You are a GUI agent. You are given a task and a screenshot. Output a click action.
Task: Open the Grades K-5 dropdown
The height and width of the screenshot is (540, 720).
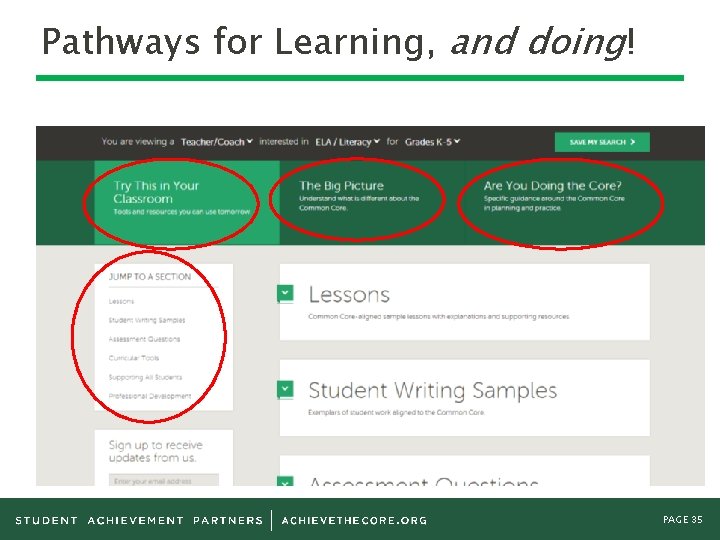[x=432, y=142]
